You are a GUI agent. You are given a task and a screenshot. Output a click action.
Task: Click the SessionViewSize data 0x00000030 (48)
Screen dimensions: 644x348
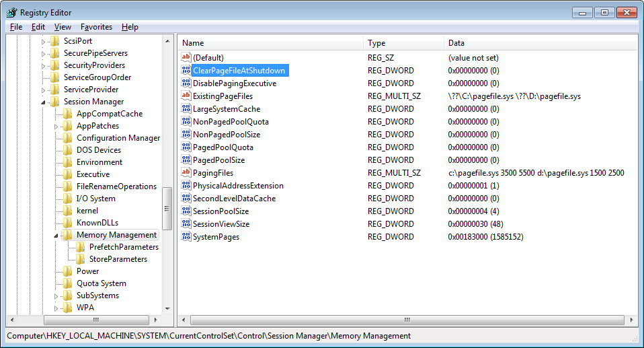(x=476, y=223)
